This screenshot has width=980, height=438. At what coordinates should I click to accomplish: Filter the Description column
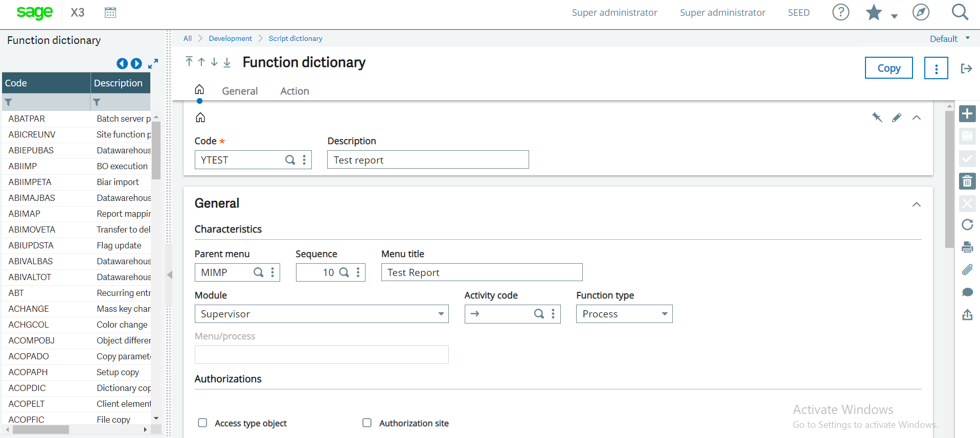[x=97, y=102]
